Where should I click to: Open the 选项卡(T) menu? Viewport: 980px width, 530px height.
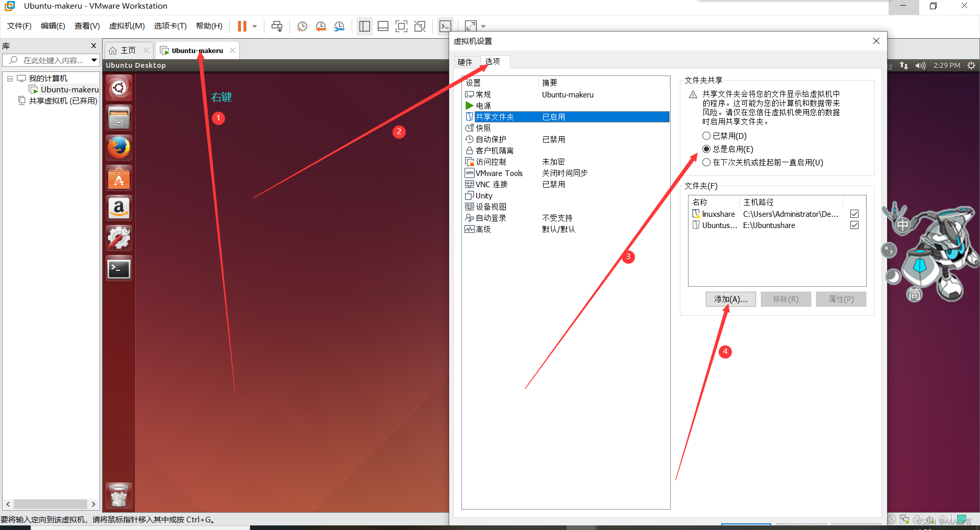(x=170, y=26)
